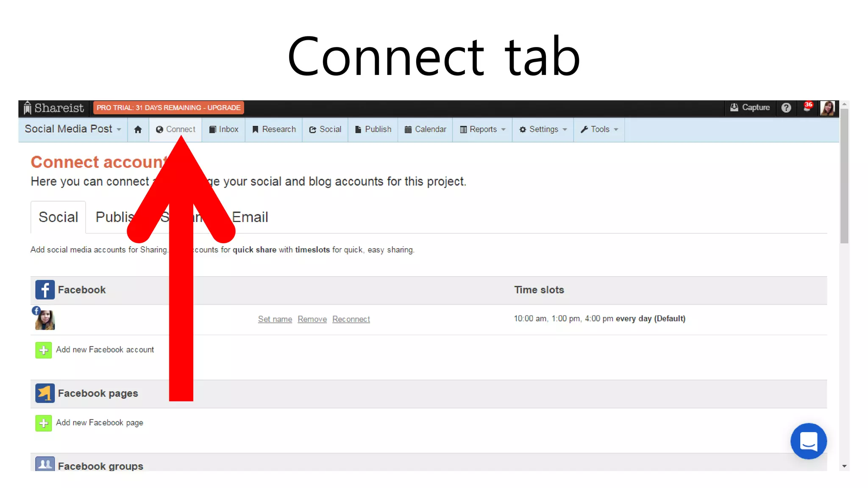Click the Remove link

312,319
